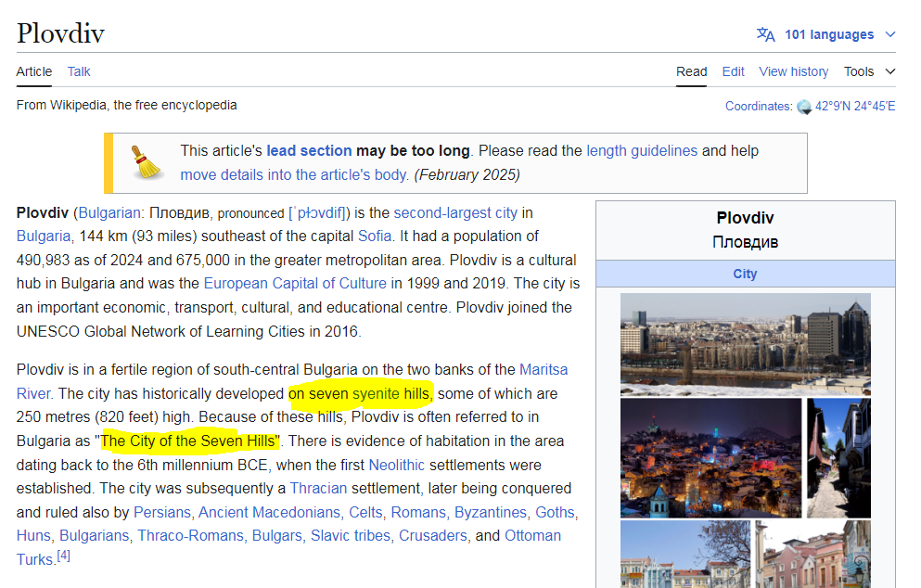The height and width of the screenshot is (588, 921).
Task: Open the Thraco-Romans link
Action: (x=190, y=536)
